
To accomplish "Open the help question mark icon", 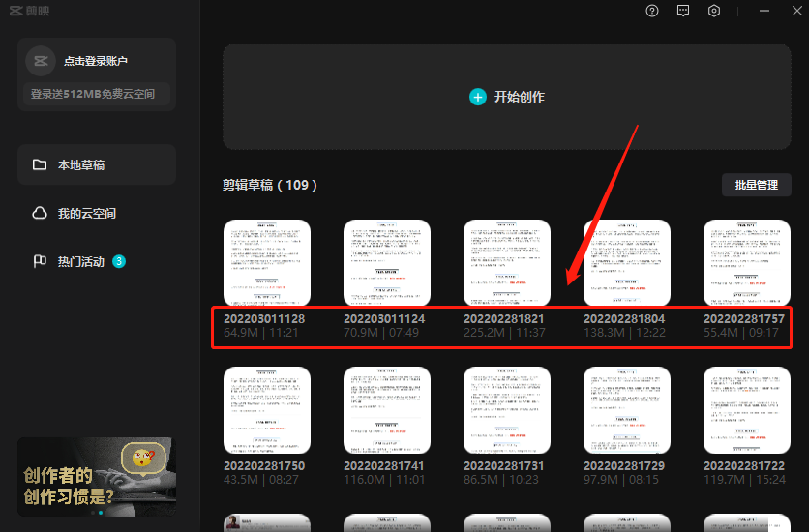I will pos(652,11).
